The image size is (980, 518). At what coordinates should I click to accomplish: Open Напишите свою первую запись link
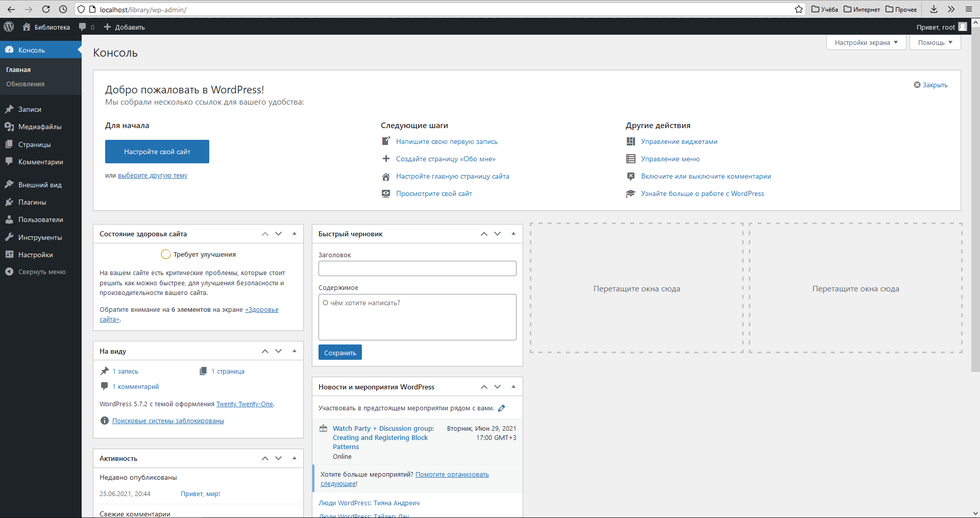coord(447,142)
